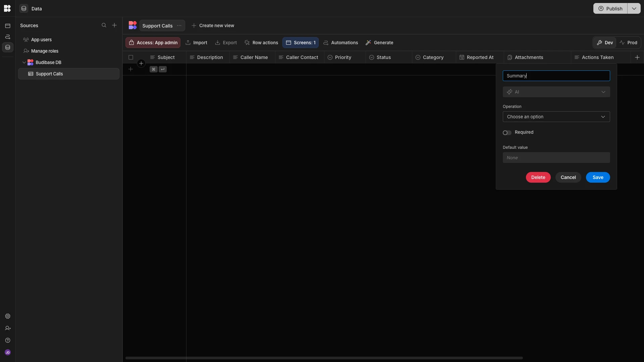Open Row actions settings
644x362 pixels.
261,43
